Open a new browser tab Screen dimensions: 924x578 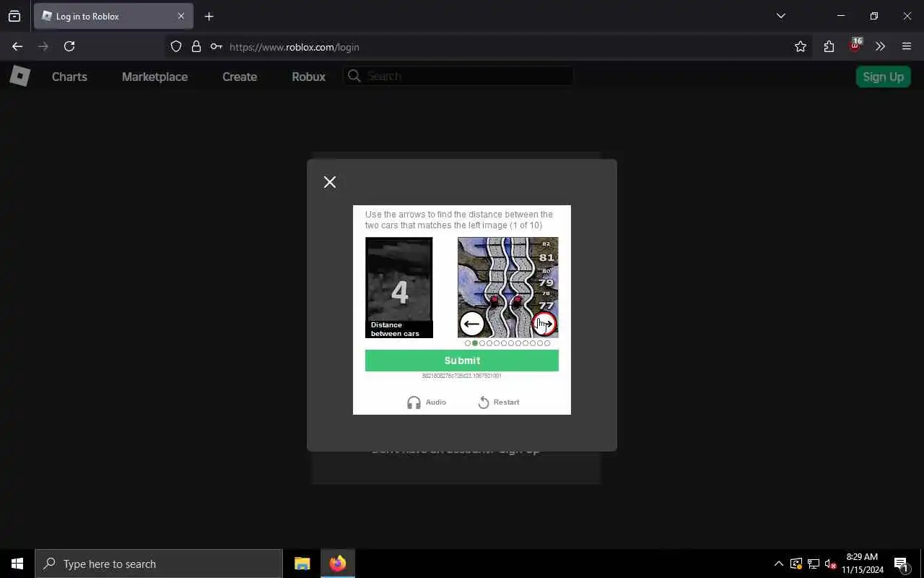coord(209,16)
